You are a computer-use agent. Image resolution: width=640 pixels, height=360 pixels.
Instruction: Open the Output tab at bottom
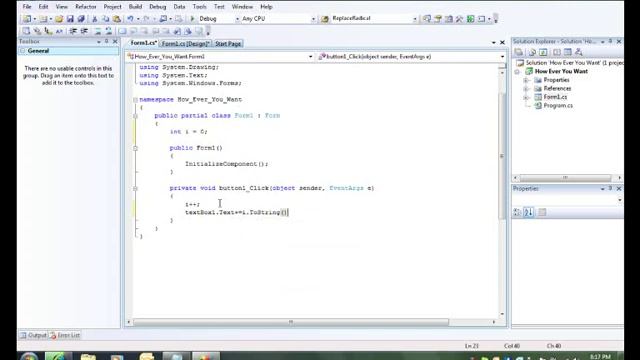(x=33, y=335)
